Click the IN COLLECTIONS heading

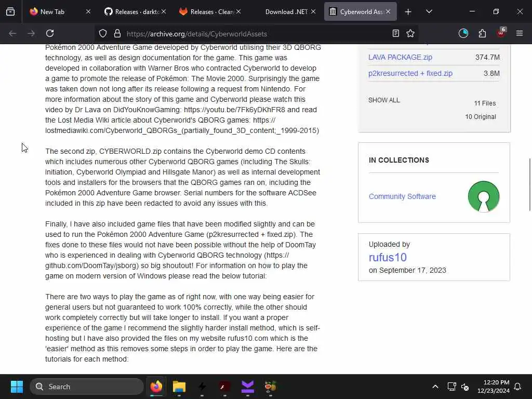point(398,160)
